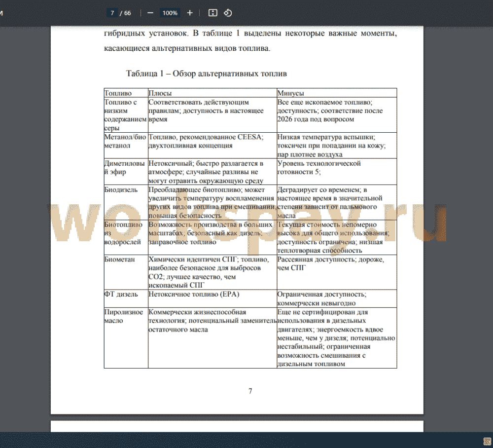493x448 pixels.
Task: Rotate the document with the rotate icon
Action: coord(228,13)
